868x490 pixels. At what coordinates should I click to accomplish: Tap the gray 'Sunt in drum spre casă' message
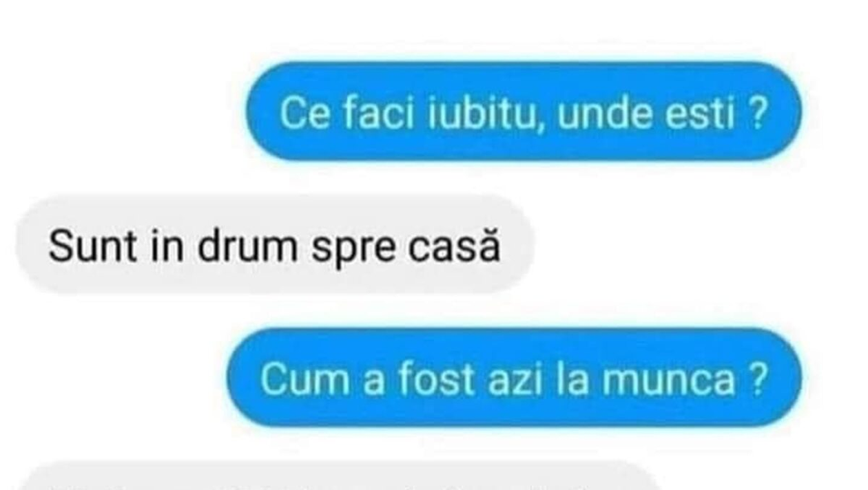[x=275, y=244]
